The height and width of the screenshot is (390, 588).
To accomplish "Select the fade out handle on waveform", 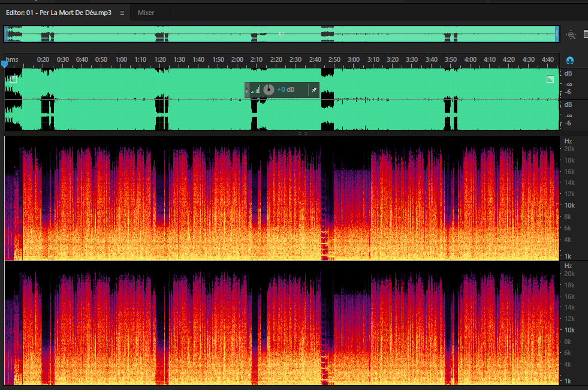I will point(550,79).
